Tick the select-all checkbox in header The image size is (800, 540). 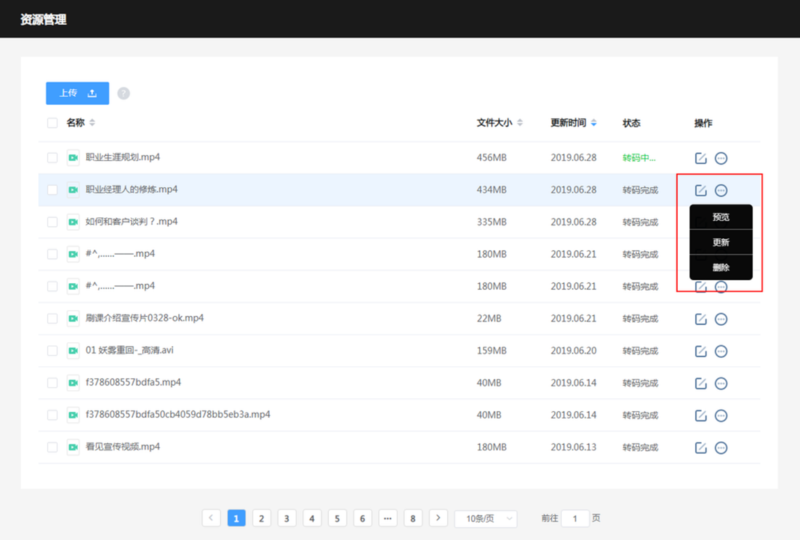[52, 123]
